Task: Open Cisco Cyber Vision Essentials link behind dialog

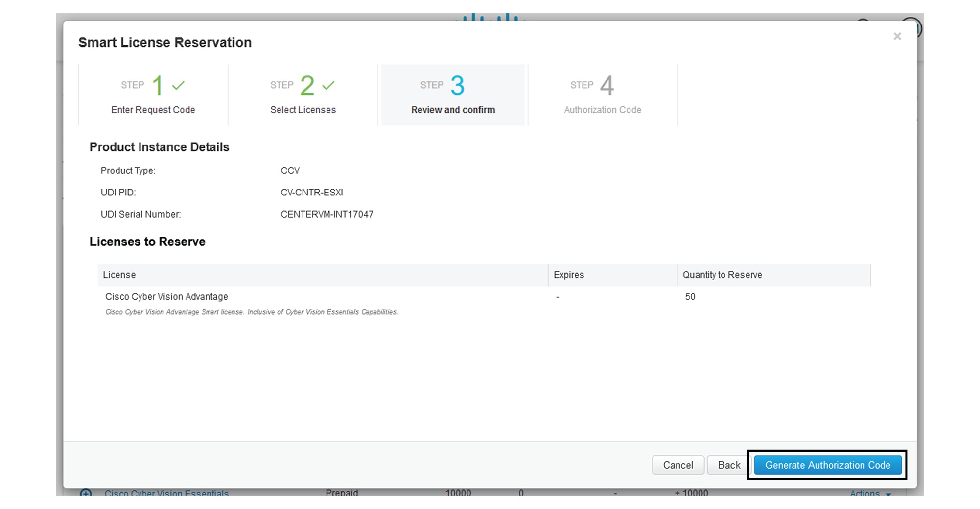Action: [166, 492]
